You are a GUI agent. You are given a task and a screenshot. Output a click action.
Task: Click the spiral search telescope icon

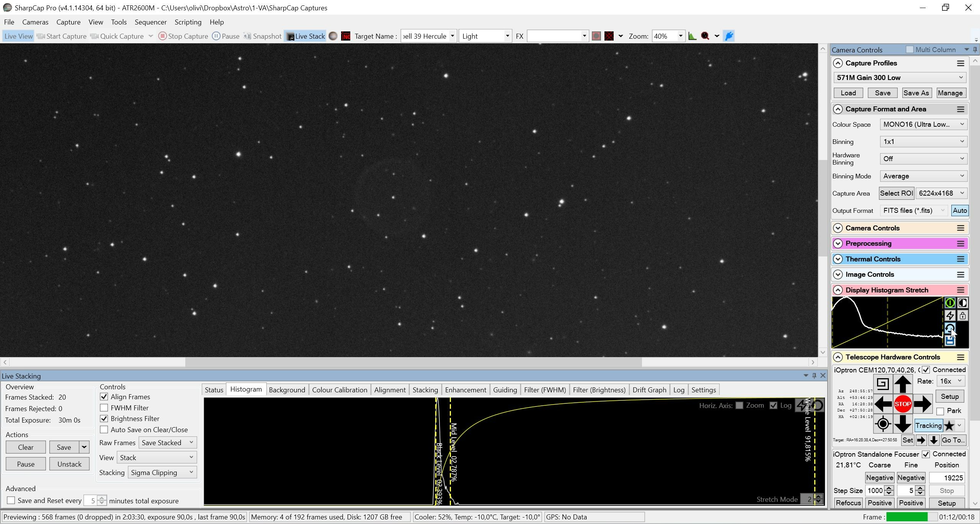[883, 384]
